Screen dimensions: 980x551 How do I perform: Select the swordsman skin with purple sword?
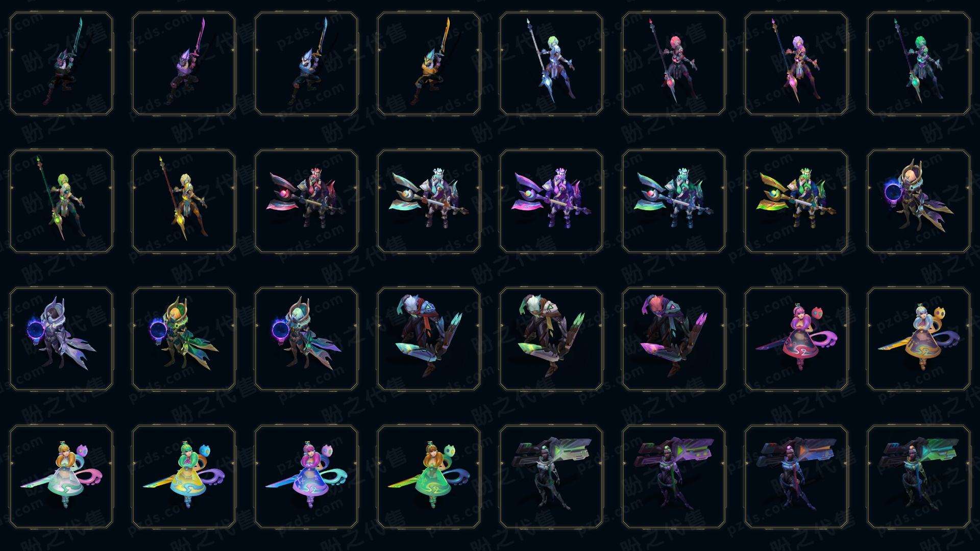184,63
